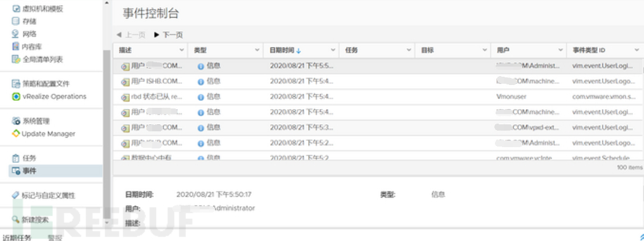This screenshot has width=644, height=241.
Task: Click the 标记与自定义属性 tag icon
Action: (16, 195)
